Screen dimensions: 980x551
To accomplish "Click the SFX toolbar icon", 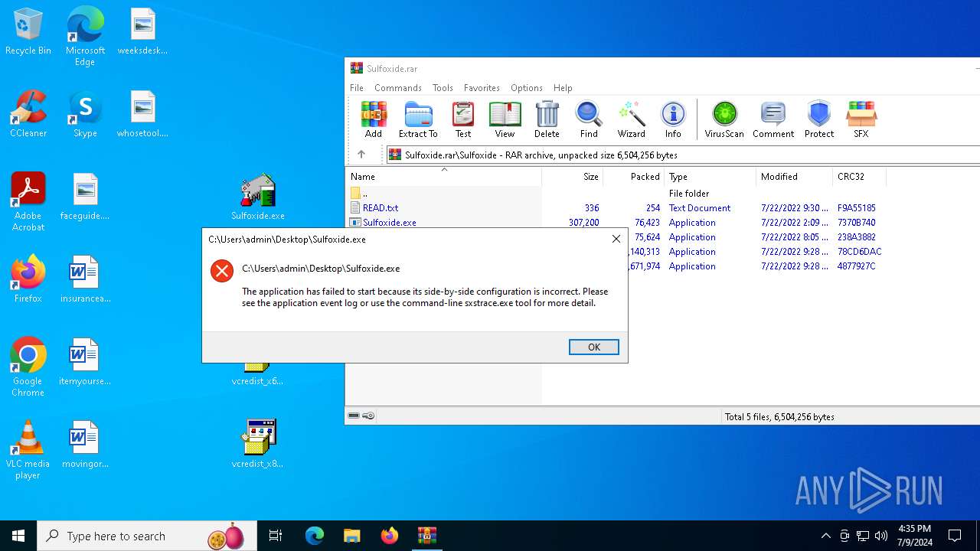I will click(861, 119).
